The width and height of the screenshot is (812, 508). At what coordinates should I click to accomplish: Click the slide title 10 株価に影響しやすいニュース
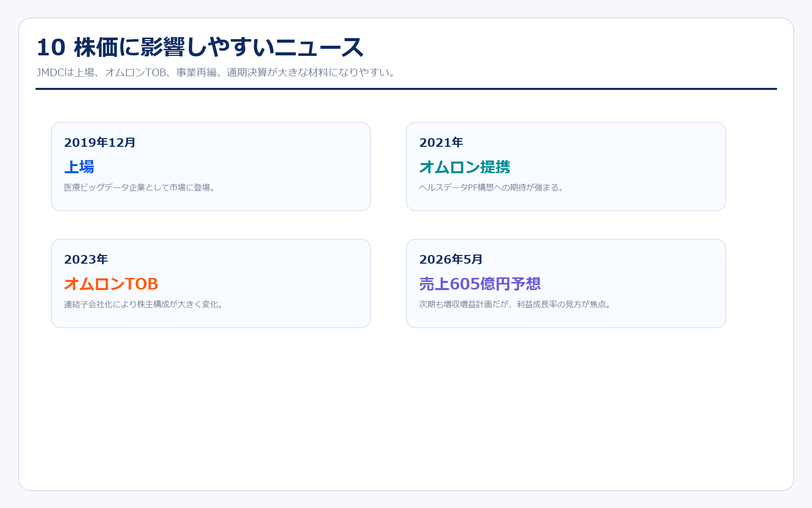(x=200, y=47)
